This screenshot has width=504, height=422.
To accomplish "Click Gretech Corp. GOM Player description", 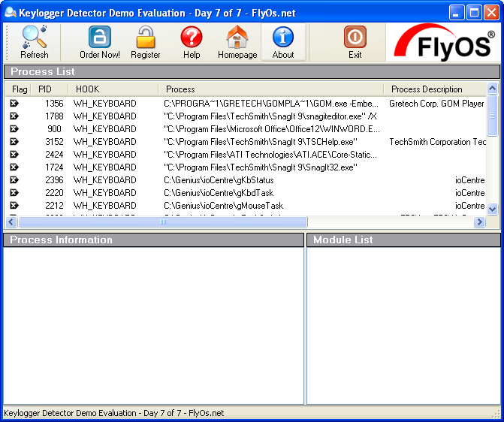I will pyautogui.click(x=436, y=104).
